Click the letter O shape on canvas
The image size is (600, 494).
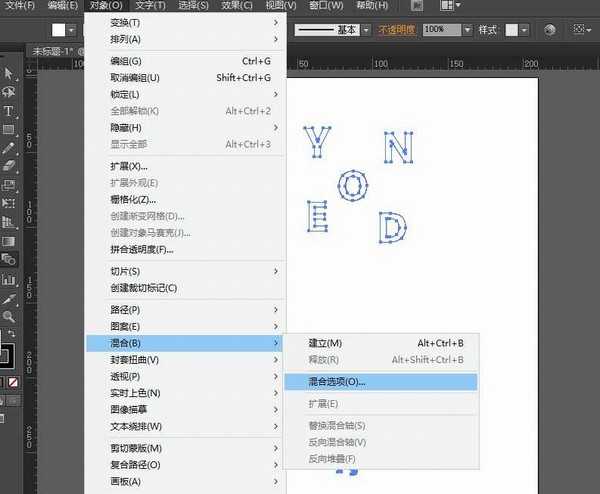352,185
